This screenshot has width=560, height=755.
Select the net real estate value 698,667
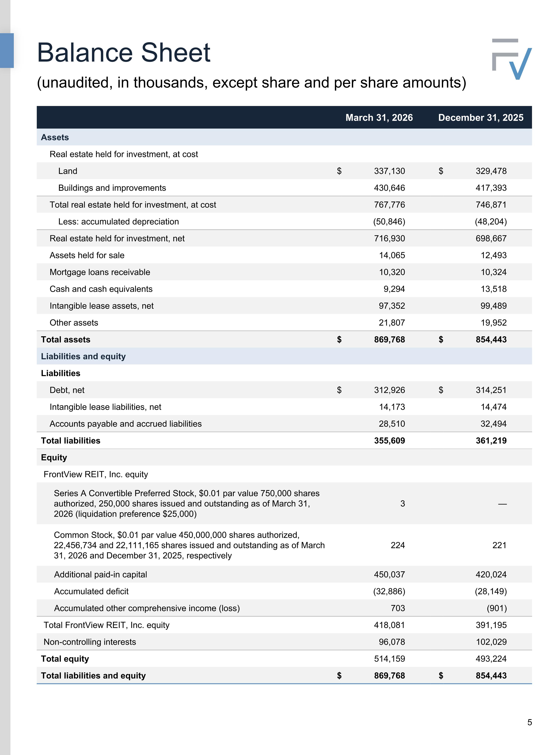click(x=491, y=238)
